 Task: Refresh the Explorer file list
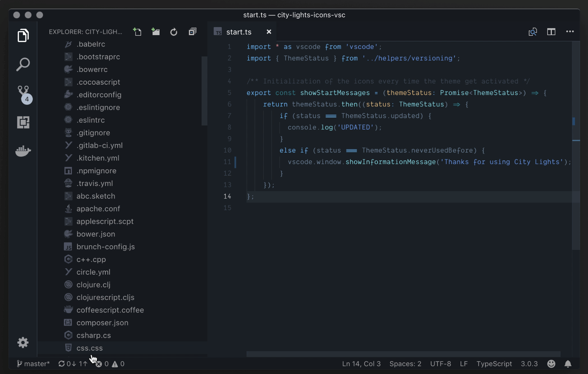174,32
